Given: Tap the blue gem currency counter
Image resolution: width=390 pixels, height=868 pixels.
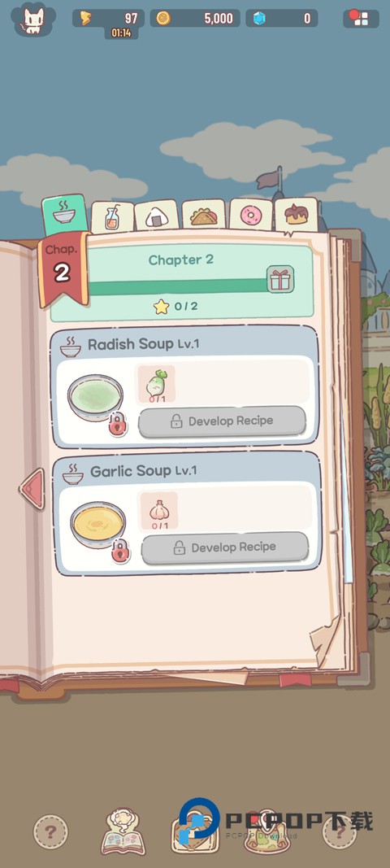Looking at the screenshot, I should click(282, 18).
